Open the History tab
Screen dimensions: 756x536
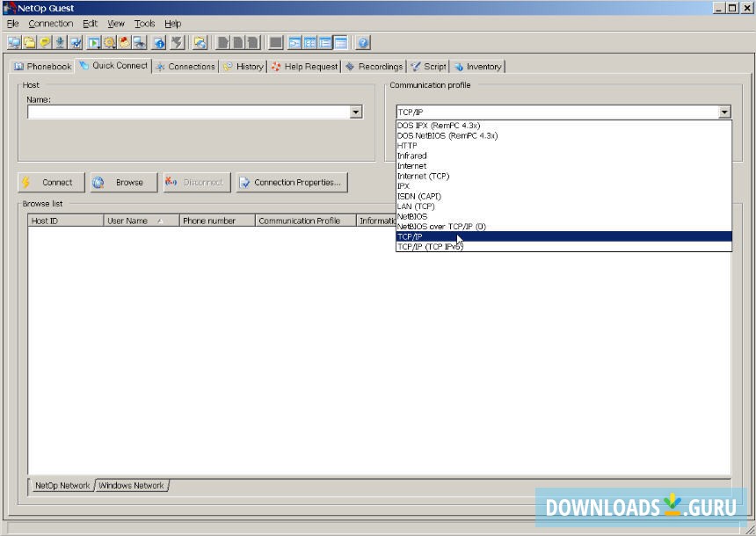point(244,67)
